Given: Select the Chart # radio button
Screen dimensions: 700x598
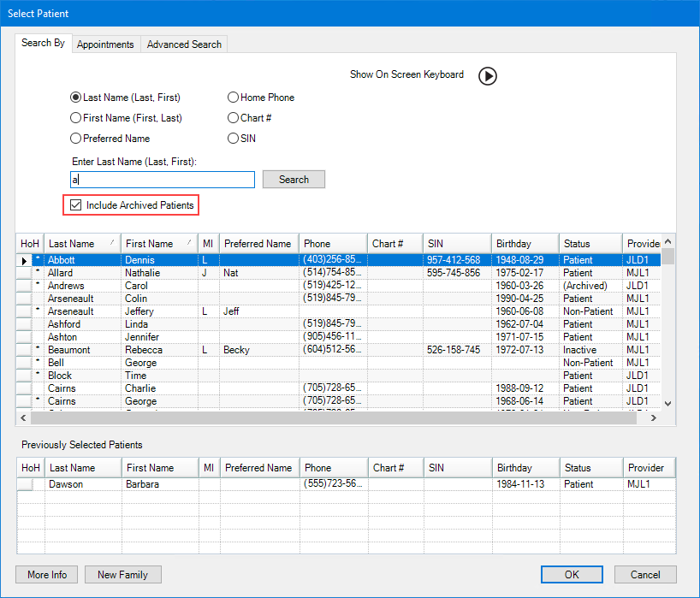Looking at the screenshot, I should (234, 118).
